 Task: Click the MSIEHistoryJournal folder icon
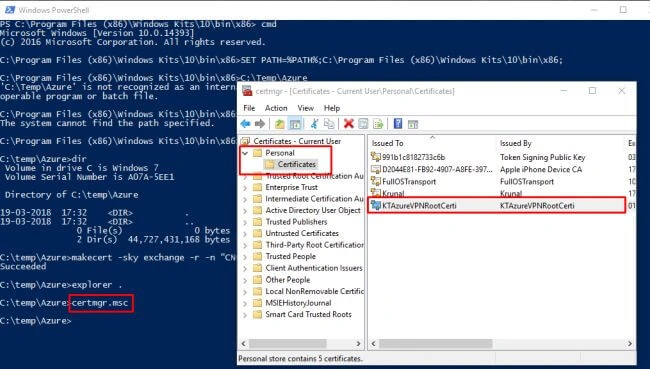click(257, 303)
